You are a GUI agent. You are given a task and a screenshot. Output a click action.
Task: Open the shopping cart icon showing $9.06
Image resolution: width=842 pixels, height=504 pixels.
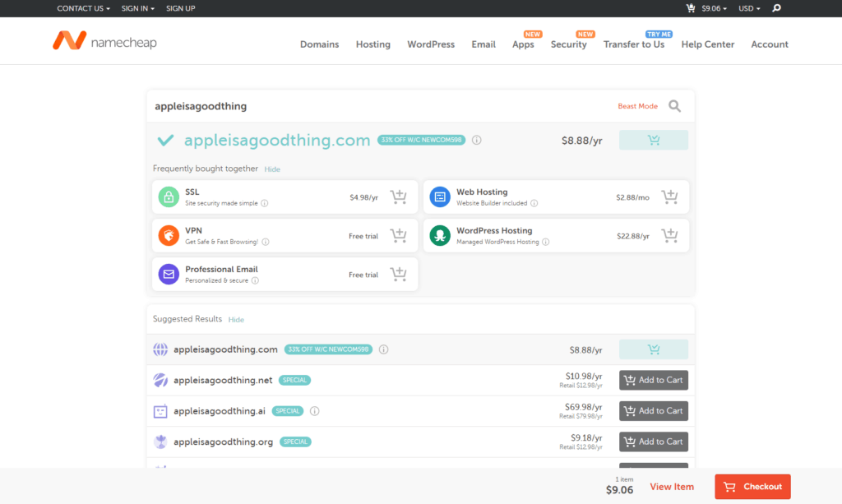691,8
